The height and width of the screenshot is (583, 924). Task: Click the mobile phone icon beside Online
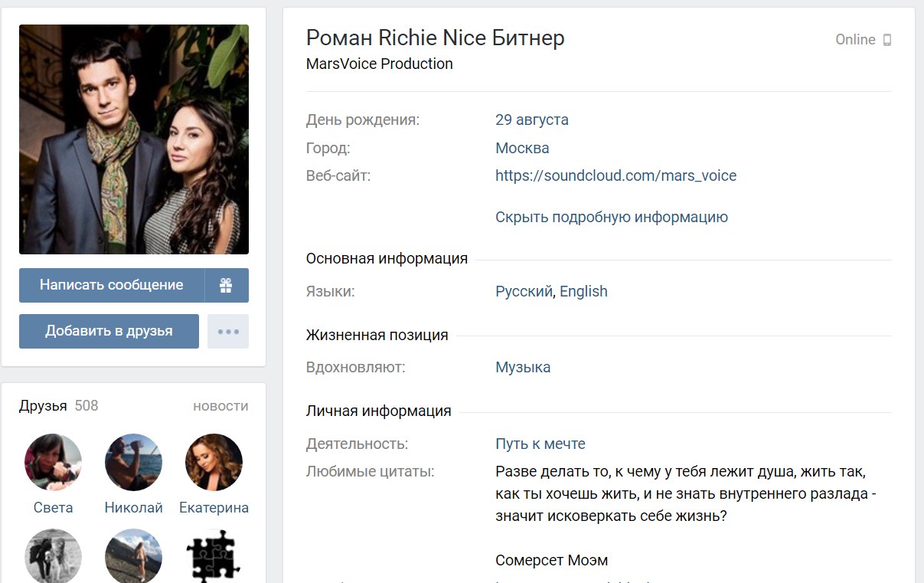pyautogui.click(x=887, y=40)
